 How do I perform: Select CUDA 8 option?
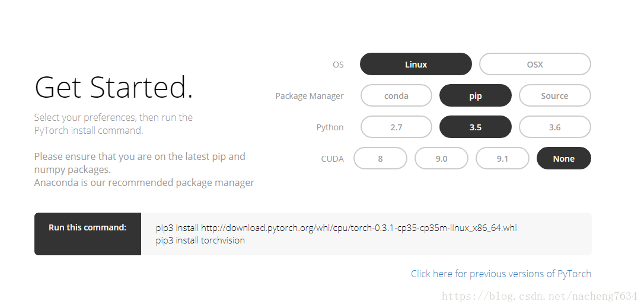coord(380,158)
